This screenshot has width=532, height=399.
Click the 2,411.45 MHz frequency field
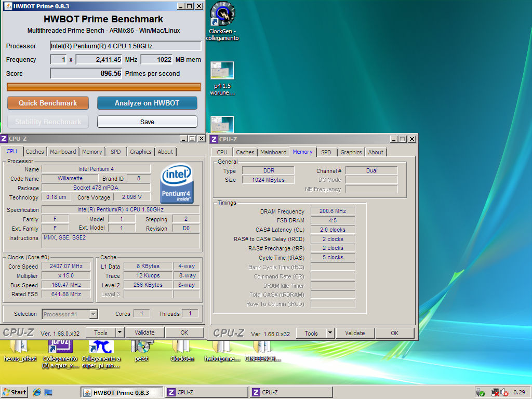(x=99, y=60)
